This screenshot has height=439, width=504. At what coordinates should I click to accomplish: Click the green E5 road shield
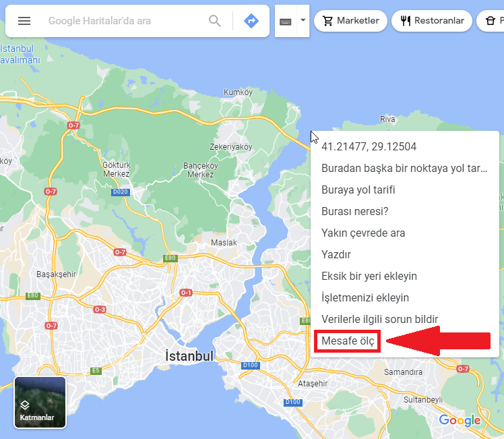[x=96, y=370]
